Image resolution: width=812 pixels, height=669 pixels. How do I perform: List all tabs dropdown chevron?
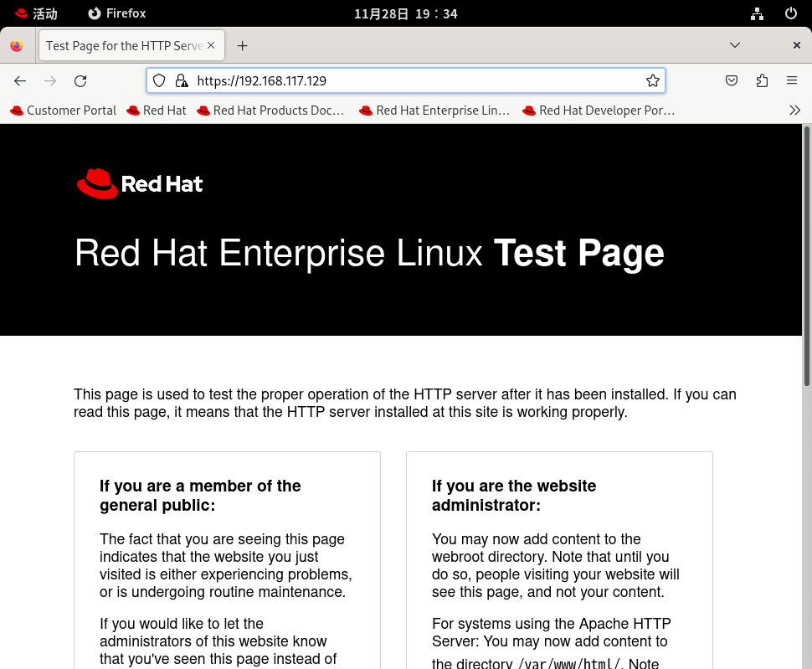coord(734,45)
